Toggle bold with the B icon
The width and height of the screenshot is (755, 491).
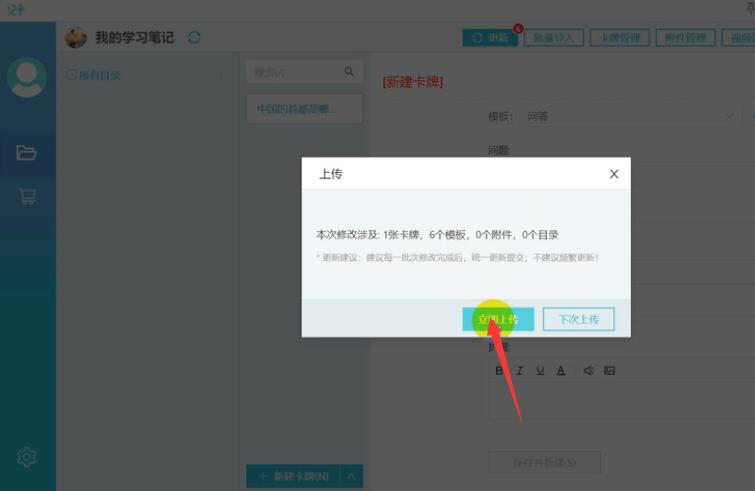499,370
